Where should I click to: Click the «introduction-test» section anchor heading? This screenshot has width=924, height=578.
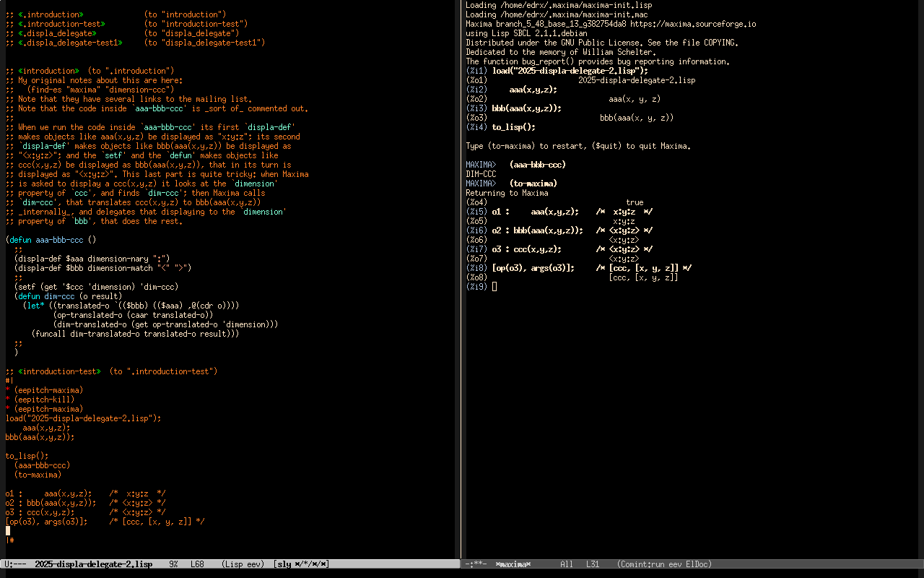(x=59, y=371)
